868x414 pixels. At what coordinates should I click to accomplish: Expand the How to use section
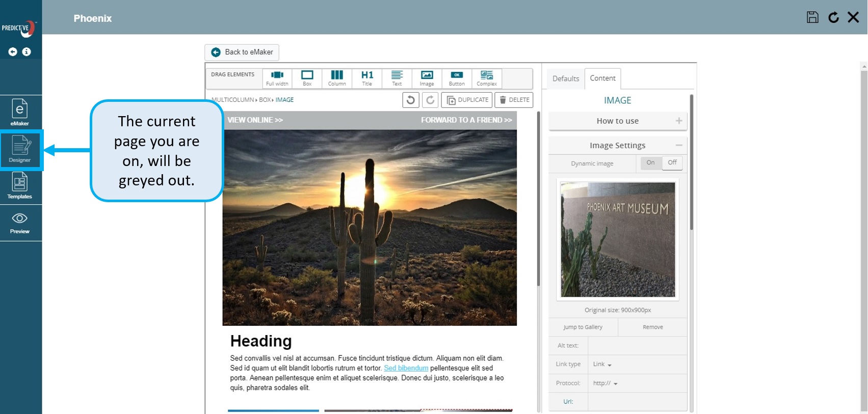[x=617, y=121]
